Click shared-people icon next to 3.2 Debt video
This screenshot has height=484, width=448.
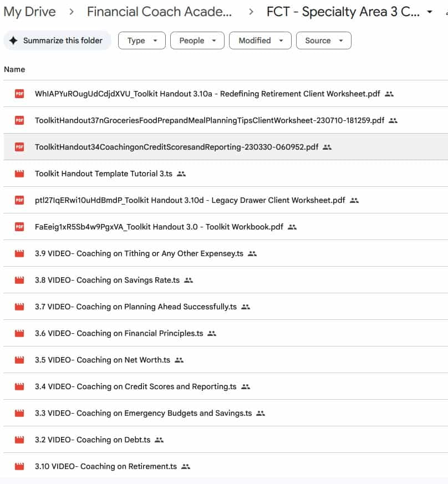[x=159, y=440]
